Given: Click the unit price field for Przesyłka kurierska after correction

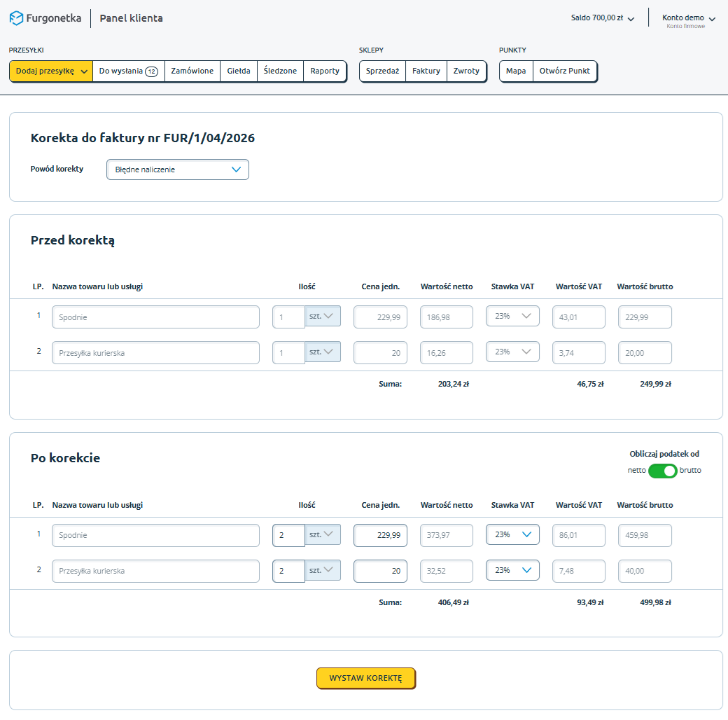Looking at the screenshot, I should pyautogui.click(x=380, y=571).
